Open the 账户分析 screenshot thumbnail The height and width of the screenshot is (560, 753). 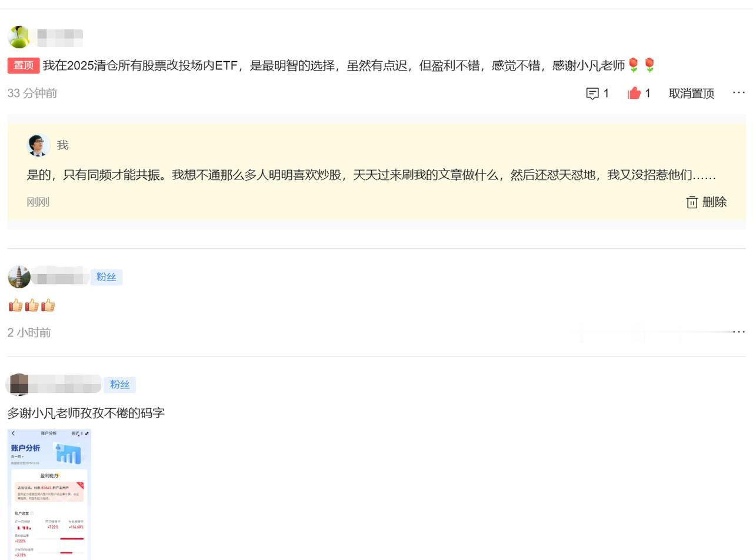tap(50, 494)
